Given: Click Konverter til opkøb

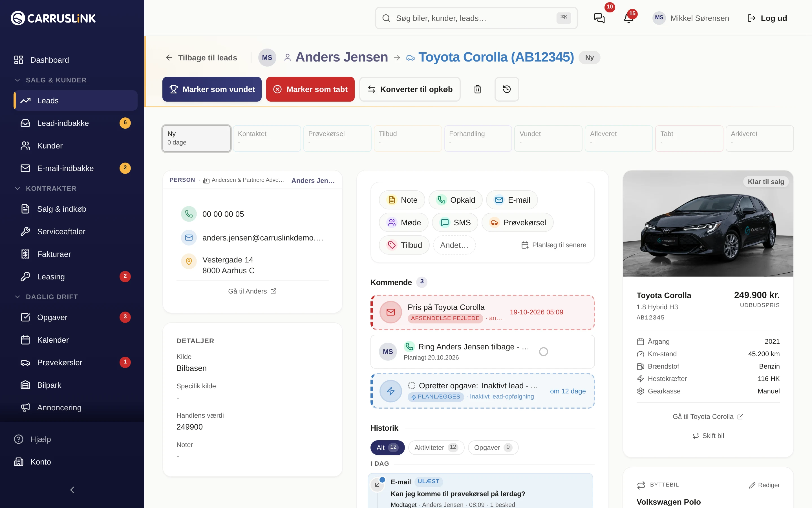Looking at the screenshot, I should [x=410, y=89].
